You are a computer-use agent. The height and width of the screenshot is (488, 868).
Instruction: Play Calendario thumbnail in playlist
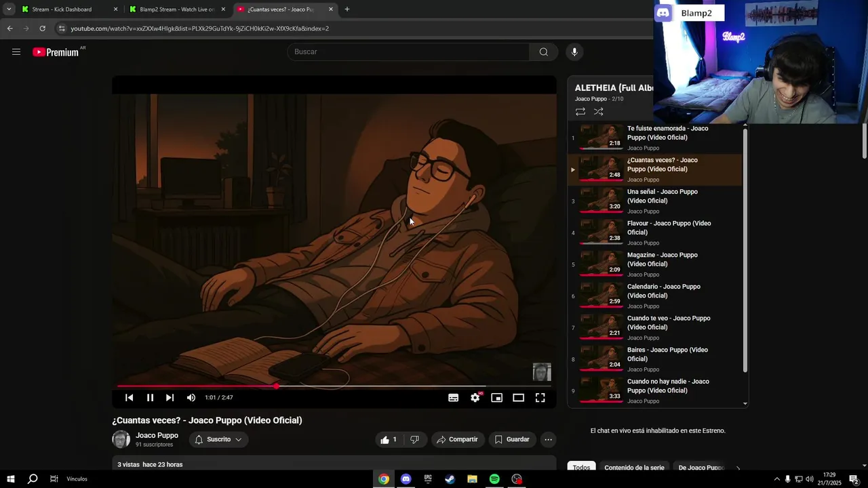tap(601, 296)
